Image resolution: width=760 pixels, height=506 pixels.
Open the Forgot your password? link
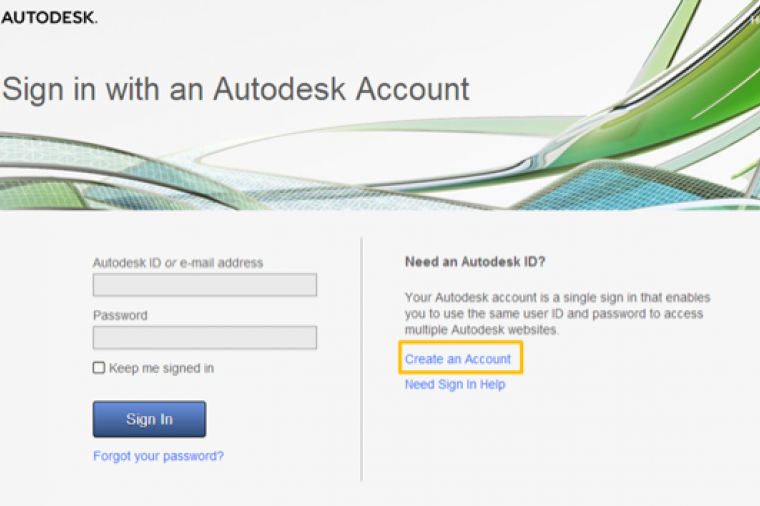pyautogui.click(x=158, y=456)
